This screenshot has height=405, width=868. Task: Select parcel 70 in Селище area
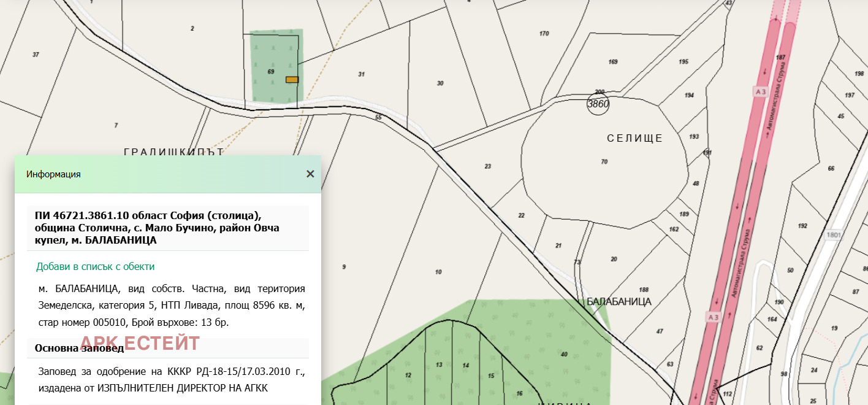tap(604, 162)
